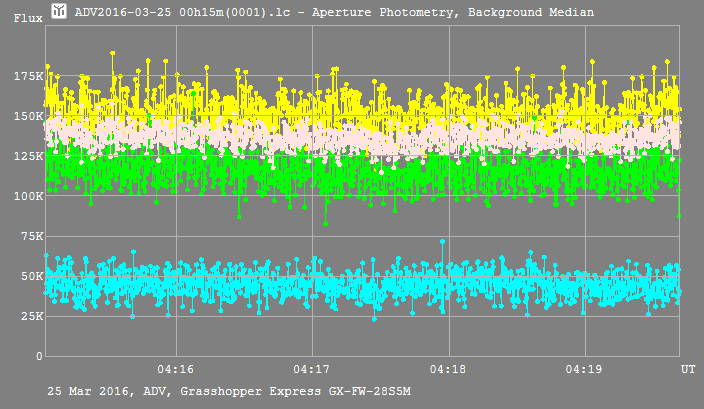Click the highest cyan peak near 04:18
The height and width of the screenshot is (409, 704).
pos(442,242)
